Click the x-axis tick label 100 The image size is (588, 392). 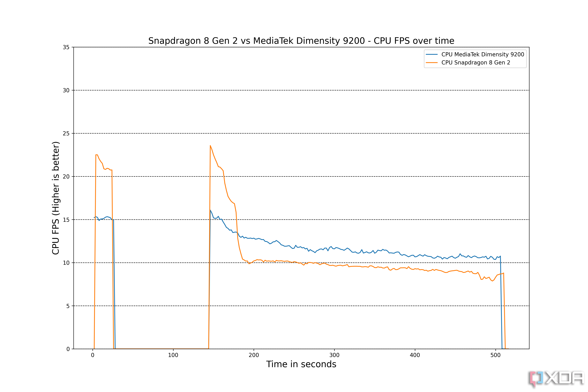pos(173,355)
